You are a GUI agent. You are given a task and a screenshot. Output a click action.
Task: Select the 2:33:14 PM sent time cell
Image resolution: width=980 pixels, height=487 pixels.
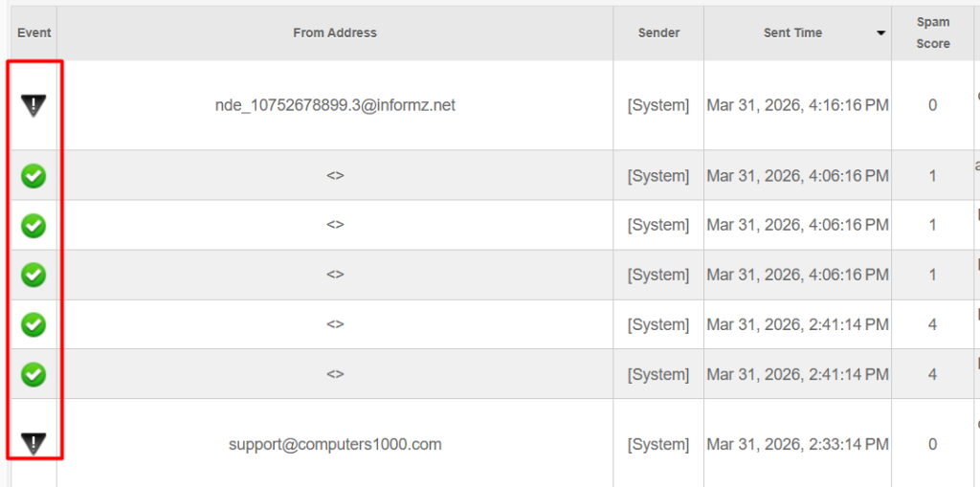click(x=797, y=444)
